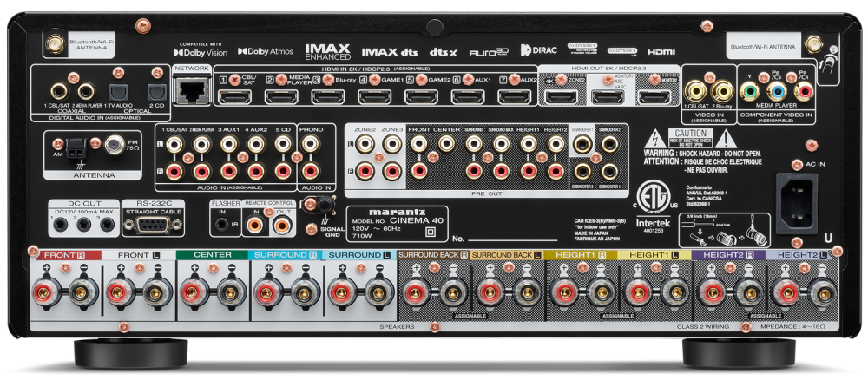Click the exclamation-mark caution triangle

pos(727,138)
